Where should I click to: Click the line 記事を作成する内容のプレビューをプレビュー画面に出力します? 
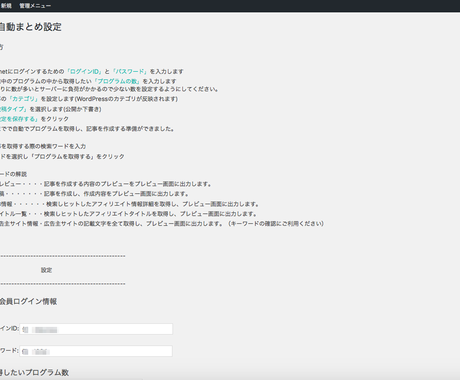(x=106, y=184)
